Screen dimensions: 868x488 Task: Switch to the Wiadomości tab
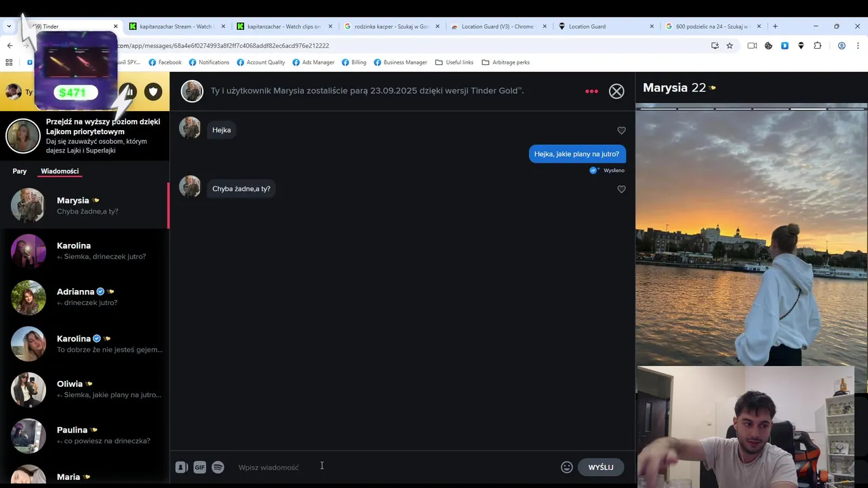tap(60, 171)
